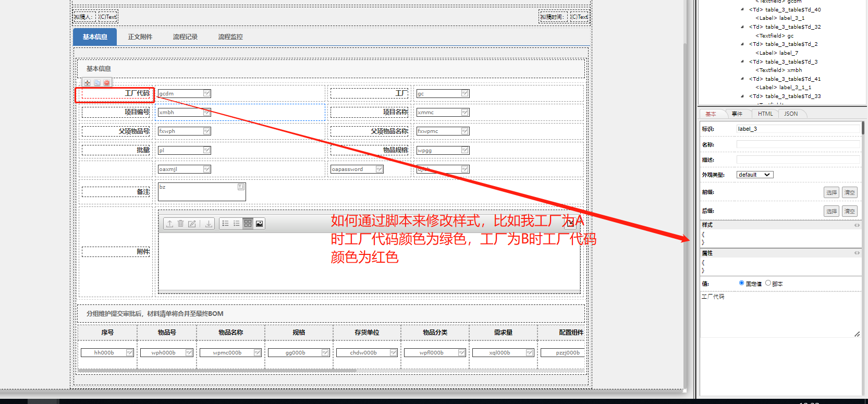
Task: Select the Label label_3_1 tree row
Action: (780, 18)
